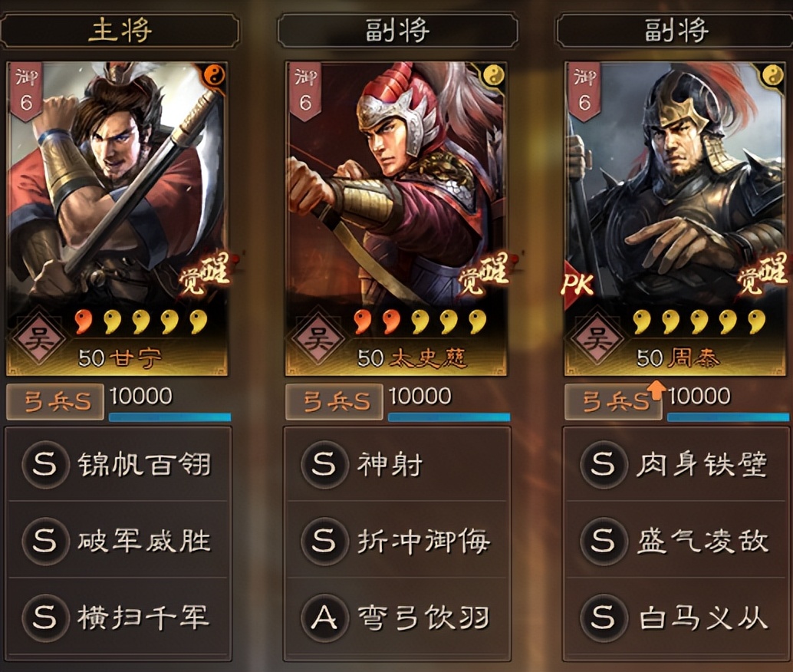
Task: Click the S grade icon beside 锦帆百翎
Action: click(x=45, y=464)
